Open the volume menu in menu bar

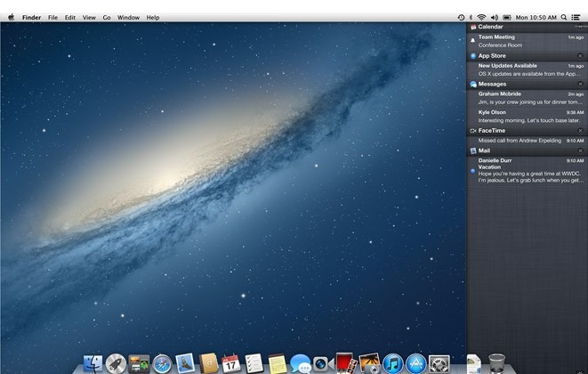[494, 17]
